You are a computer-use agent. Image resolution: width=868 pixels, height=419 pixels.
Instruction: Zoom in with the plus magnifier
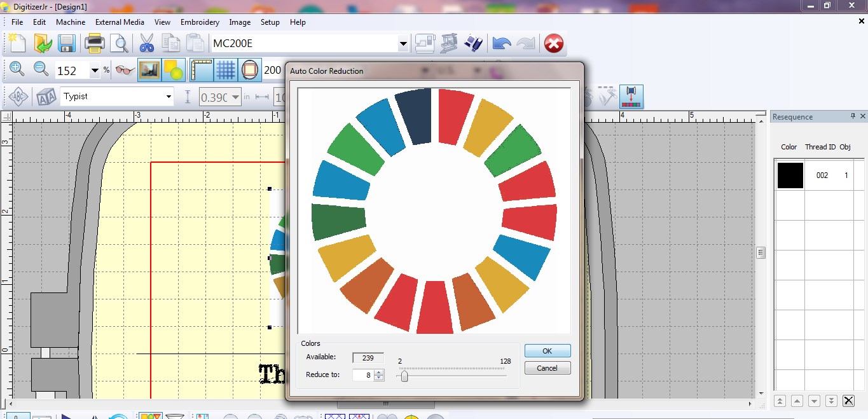click(x=17, y=70)
